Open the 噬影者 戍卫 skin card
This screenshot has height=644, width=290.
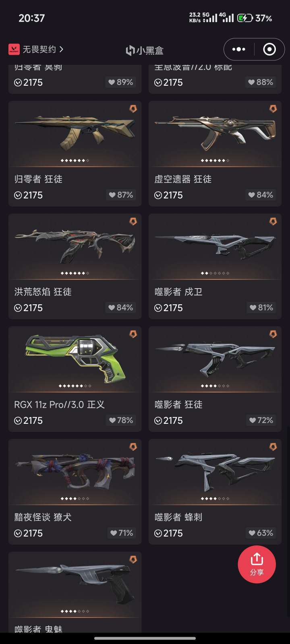[215, 266]
